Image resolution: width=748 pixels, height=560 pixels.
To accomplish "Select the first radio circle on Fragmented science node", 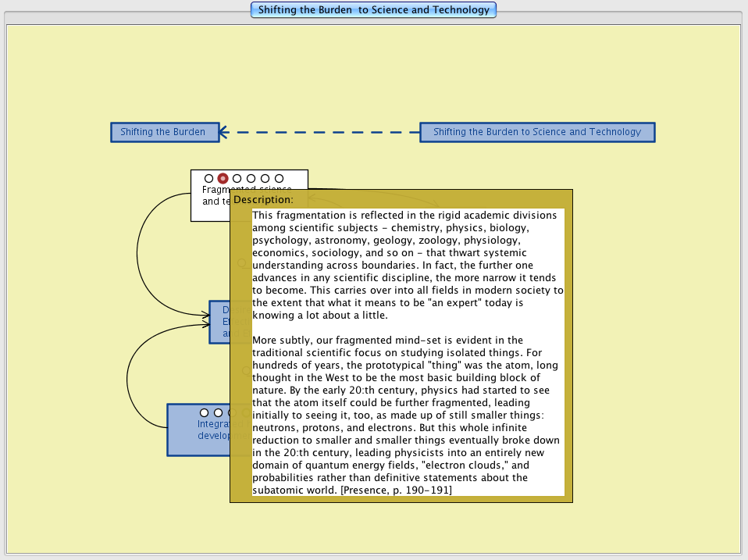I will click(208, 179).
